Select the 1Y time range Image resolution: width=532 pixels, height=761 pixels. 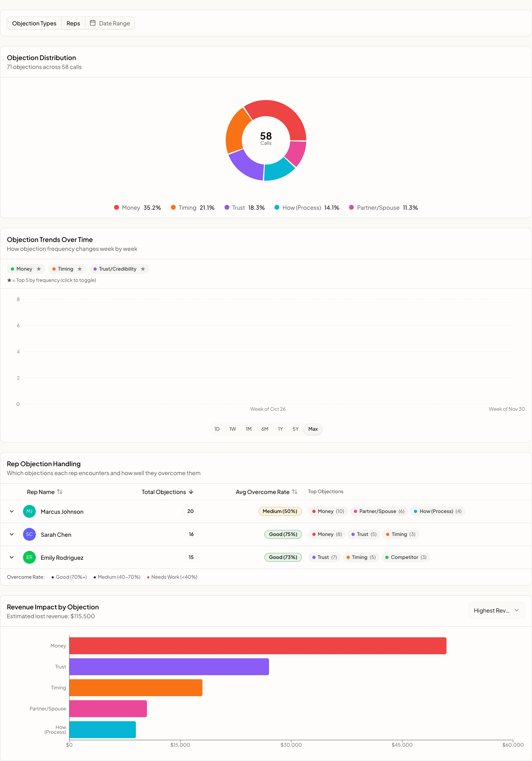pyautogui.click(x=280, y=429)
